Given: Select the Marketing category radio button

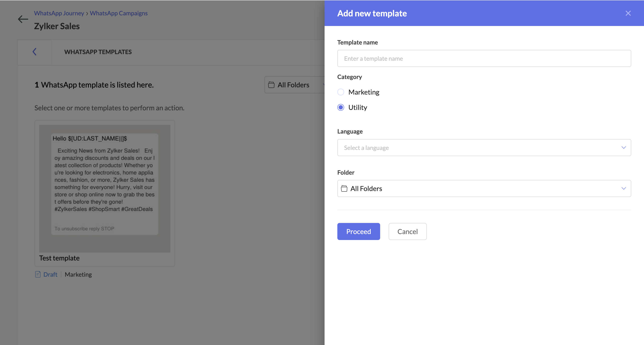Looking at the screenshot, I should point(341,92).
